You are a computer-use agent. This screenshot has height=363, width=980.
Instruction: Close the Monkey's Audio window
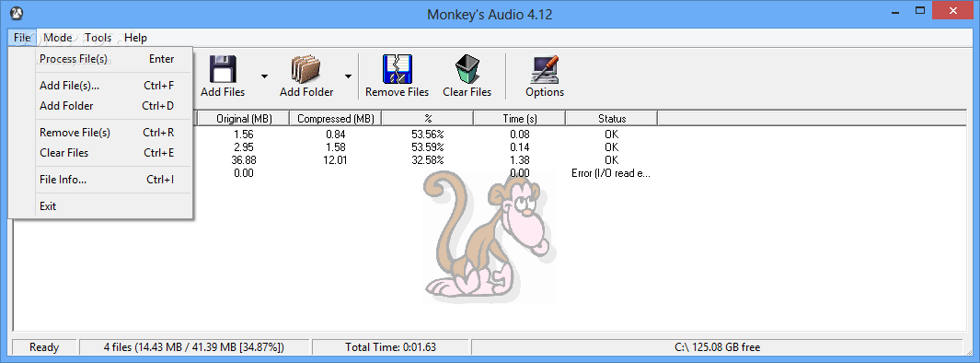click(x=952, y=11)
